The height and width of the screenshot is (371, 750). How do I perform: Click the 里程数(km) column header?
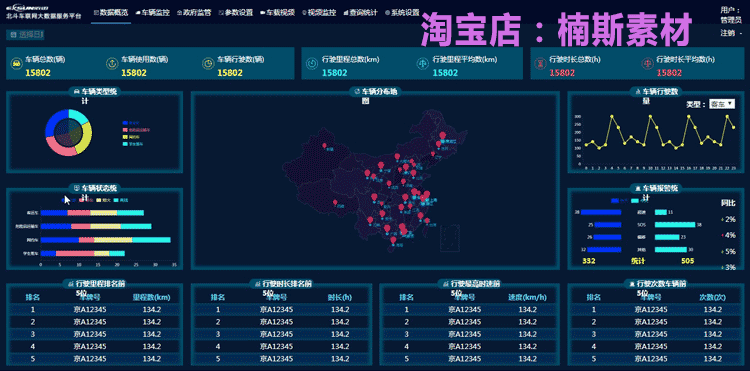point(152,297)
